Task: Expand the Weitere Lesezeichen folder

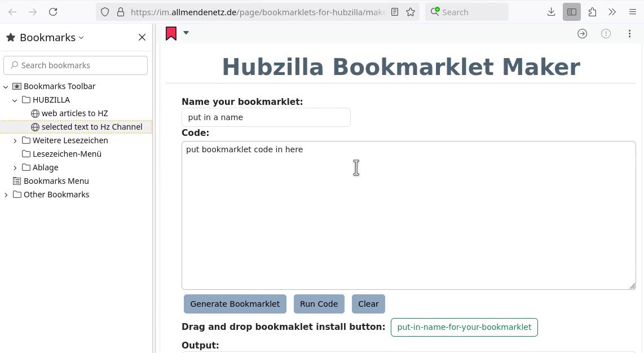Action: click(x=15, y=140)
